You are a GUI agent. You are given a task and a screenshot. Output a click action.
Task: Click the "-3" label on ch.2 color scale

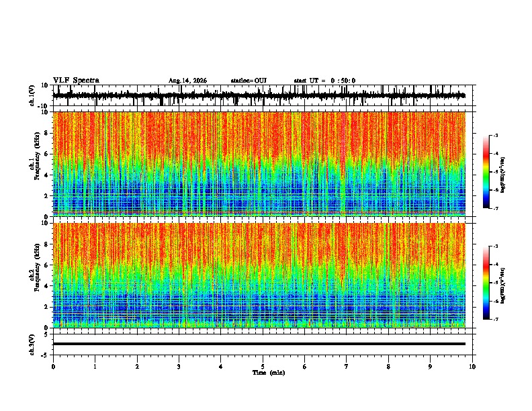point(495,246)
